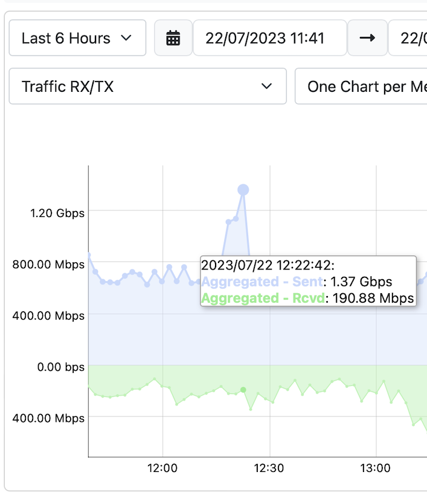Click the calendar icon button
Screen dimensions: 427x504
tap(173, 38)
